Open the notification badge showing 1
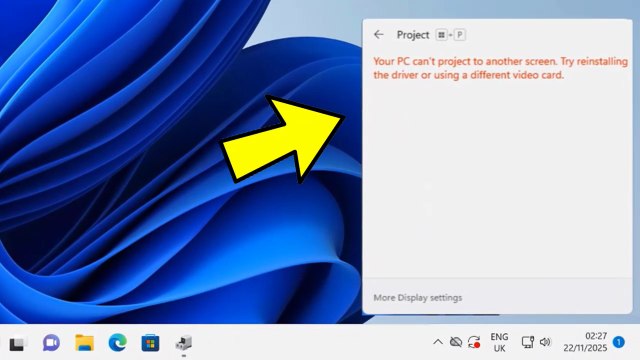Image resolution: width=640 pixels, height=360 pixels. [x=619, y=342]
